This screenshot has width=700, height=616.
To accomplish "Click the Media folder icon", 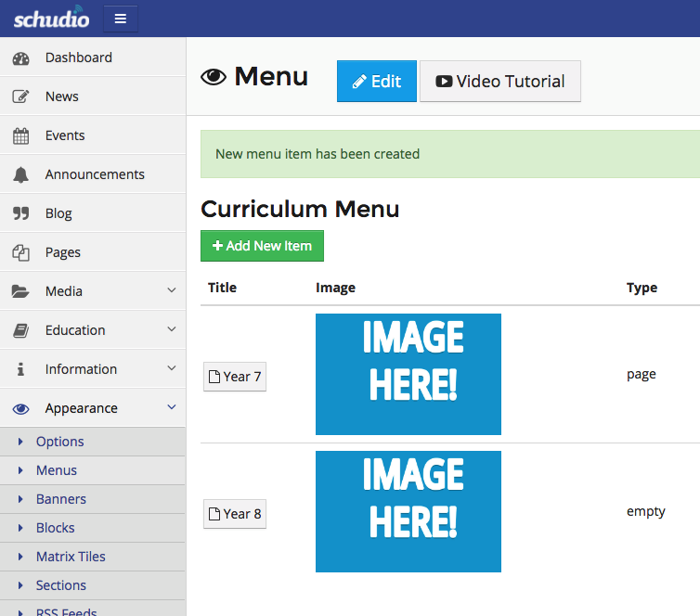I will [20, 291].
